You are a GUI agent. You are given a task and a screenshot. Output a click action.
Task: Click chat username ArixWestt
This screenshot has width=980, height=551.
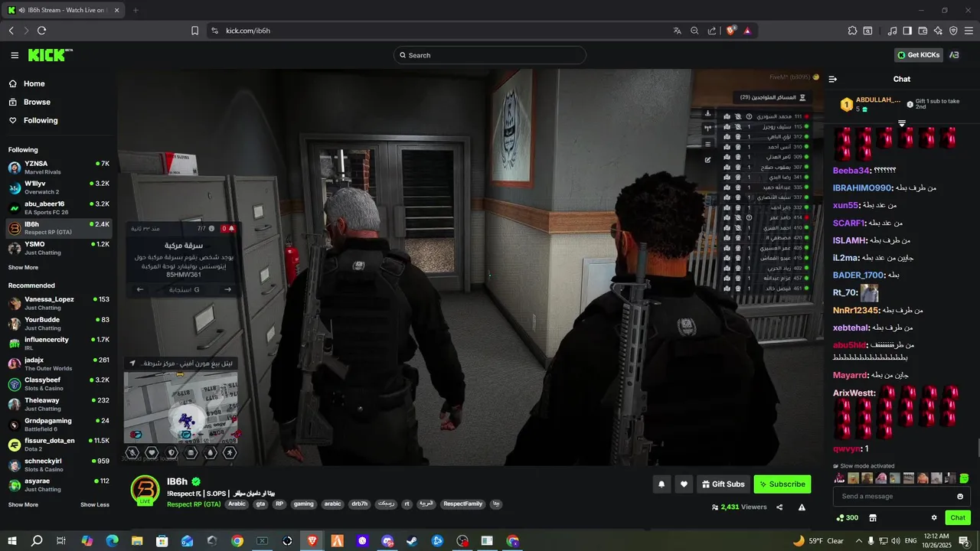[x=854, y=393]
